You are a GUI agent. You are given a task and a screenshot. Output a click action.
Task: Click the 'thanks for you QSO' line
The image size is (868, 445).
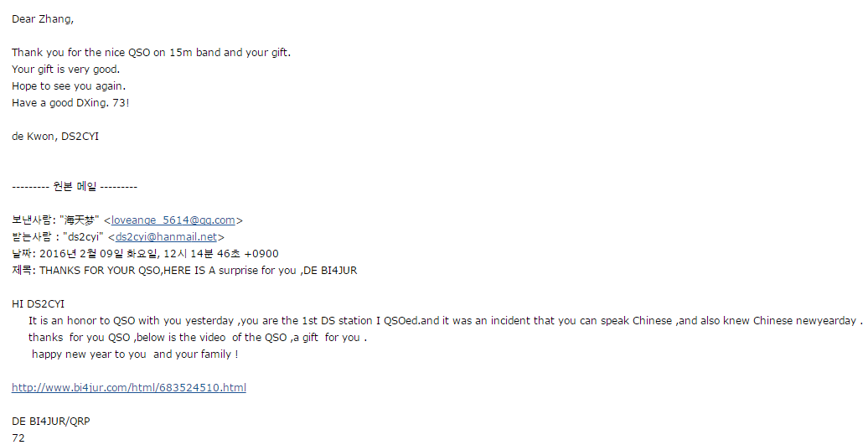click(x=198, y=338)
